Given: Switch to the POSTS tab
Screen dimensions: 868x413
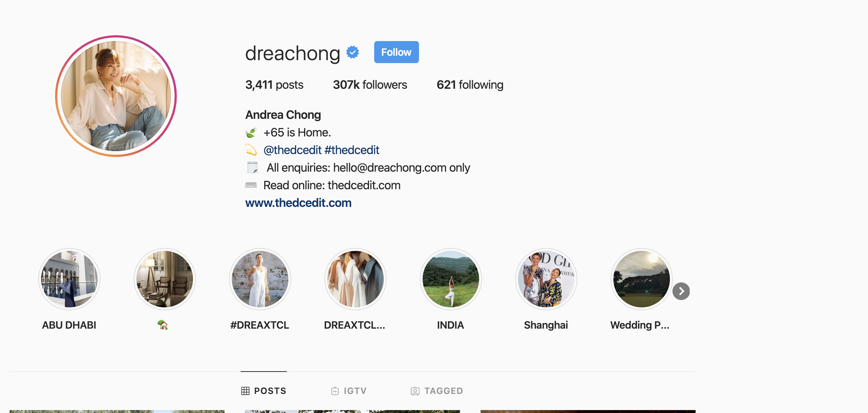Looking at the screenshot, I should tap(263, 391).
